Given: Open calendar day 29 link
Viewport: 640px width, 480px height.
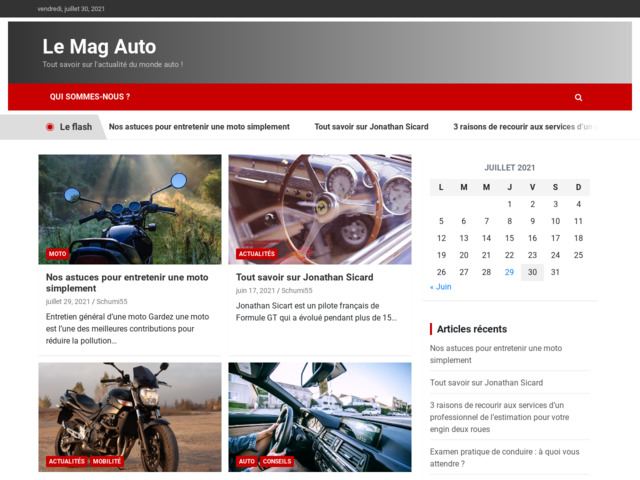Looking at the screenshot, I should coord(509,272).
